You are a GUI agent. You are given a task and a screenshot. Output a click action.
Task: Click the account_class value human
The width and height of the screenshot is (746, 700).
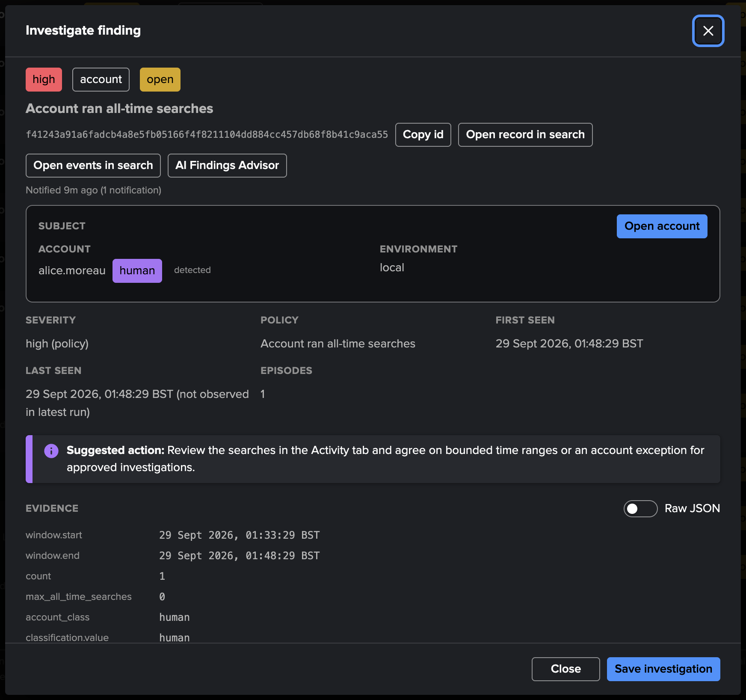point(175,617)
